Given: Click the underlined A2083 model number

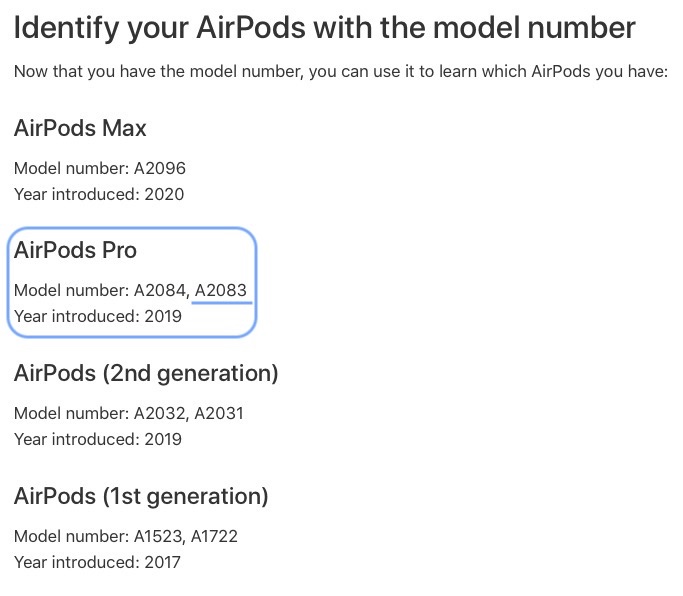Looking at the screenshot, I should tap(220, 291).
